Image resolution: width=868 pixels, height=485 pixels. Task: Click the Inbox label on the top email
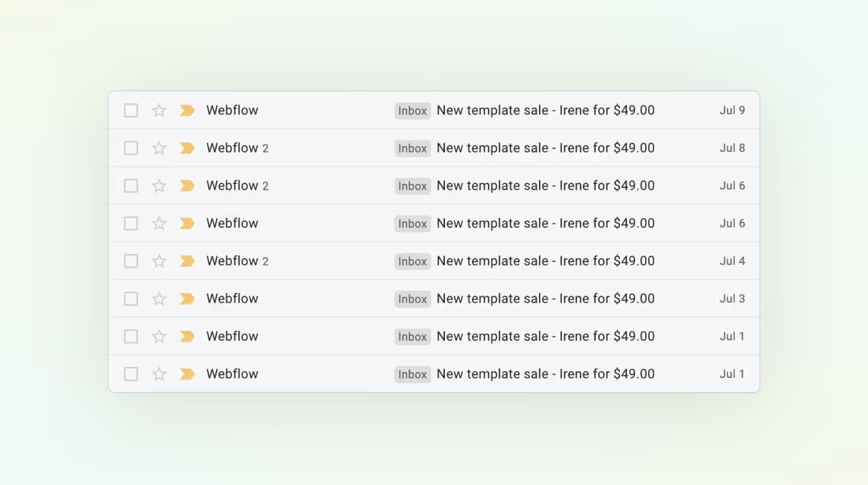pyautogui.click(x=412, y=110)
